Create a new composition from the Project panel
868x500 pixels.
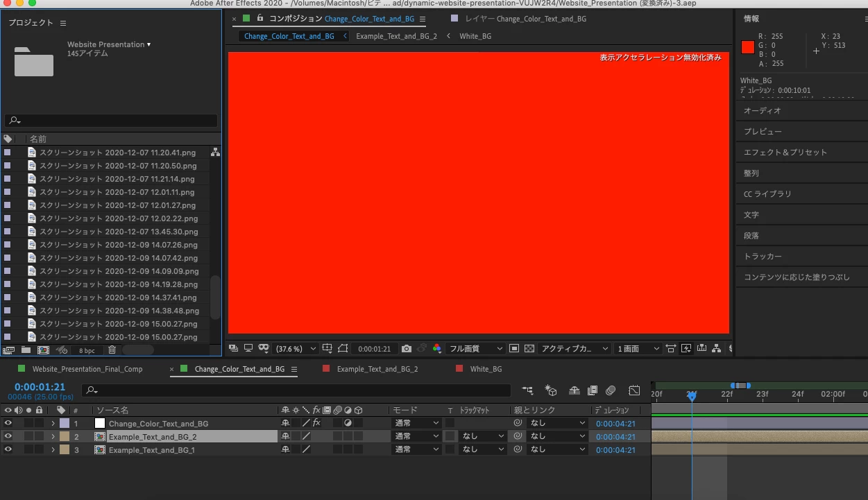click(43, 350)
